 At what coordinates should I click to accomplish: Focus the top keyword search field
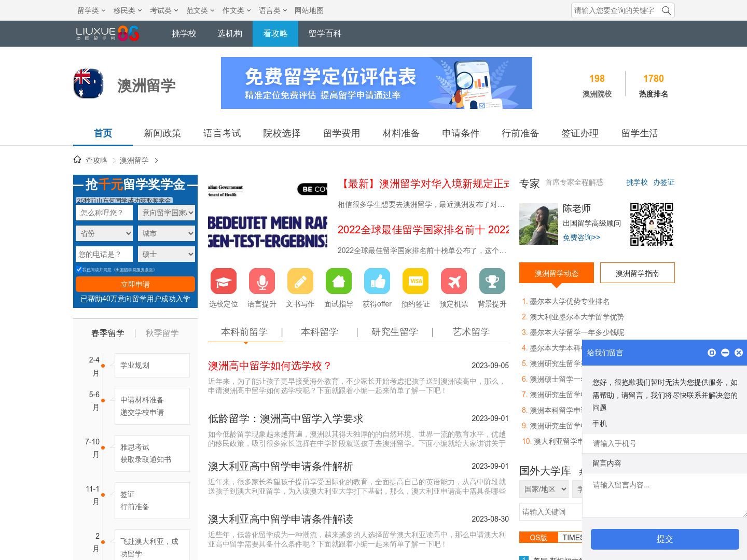pos(615,10)
